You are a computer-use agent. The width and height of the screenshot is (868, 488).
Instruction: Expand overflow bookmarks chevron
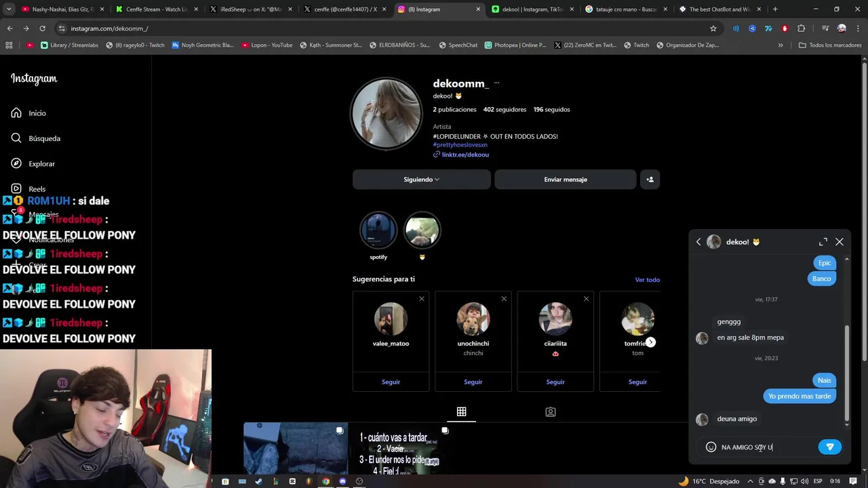(x=781, y=45)
